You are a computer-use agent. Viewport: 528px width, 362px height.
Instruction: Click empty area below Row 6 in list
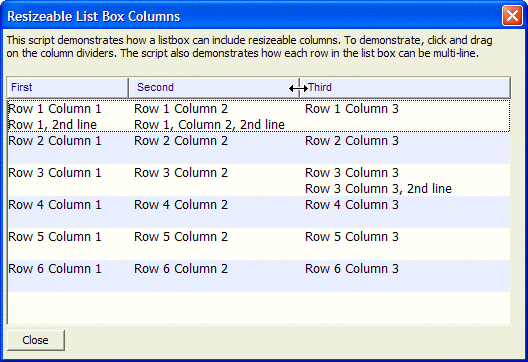coord(259,308)
